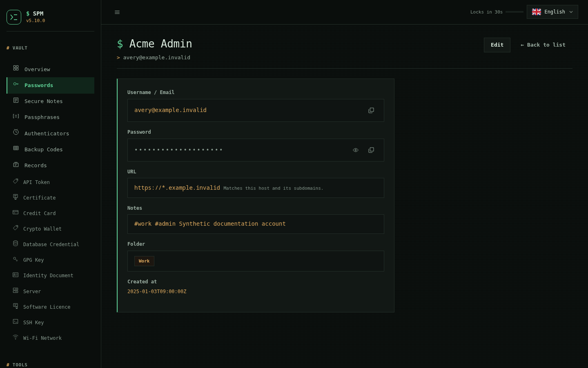Click the masked password field
The image size is (588, 368).
(x=256, y=150)
